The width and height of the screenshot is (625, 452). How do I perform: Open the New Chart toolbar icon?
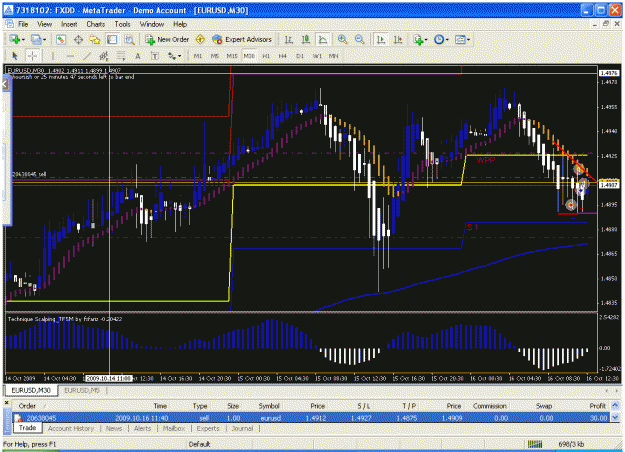coord(15,39)
